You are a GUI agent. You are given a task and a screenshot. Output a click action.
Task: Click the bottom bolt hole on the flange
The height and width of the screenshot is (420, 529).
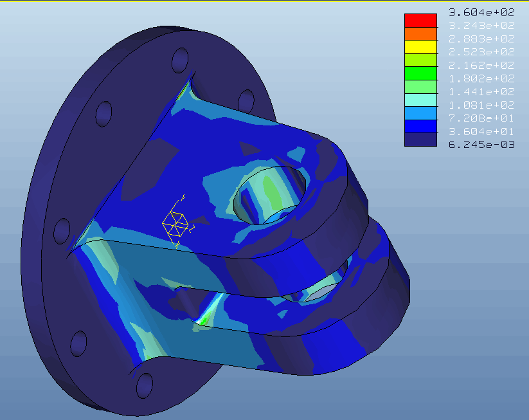145,385
